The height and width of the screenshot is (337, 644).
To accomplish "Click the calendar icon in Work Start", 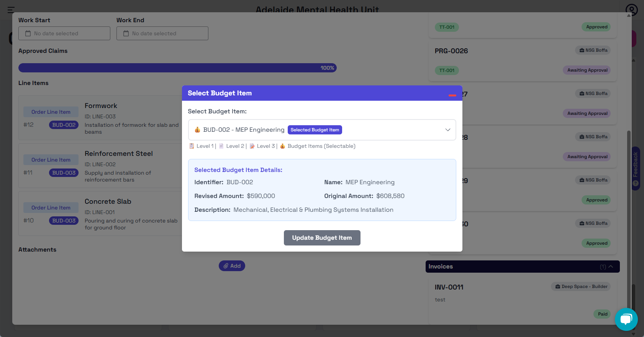I will click(28, 33).
